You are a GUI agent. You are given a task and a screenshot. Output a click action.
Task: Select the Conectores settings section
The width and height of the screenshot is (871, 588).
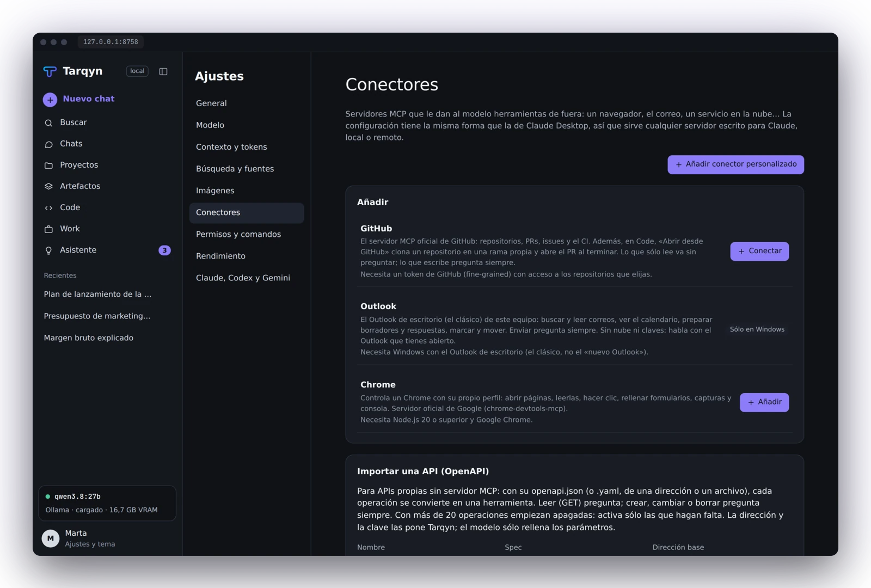(247, 213)
